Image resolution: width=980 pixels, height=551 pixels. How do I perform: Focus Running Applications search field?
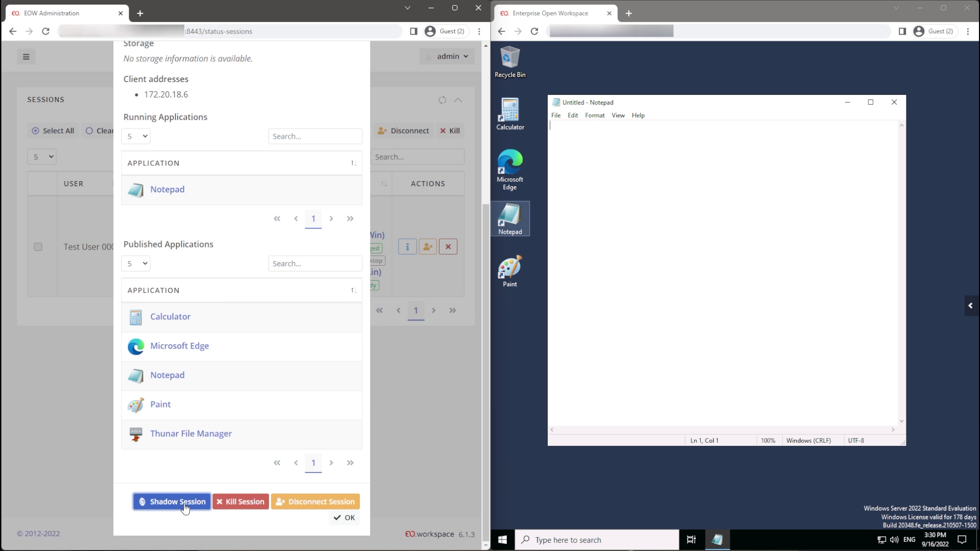click(x=315, y=136)
